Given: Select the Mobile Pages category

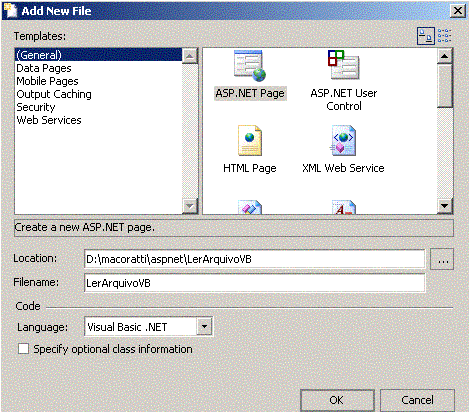Looking at the screenshot, I should point(47,81).
